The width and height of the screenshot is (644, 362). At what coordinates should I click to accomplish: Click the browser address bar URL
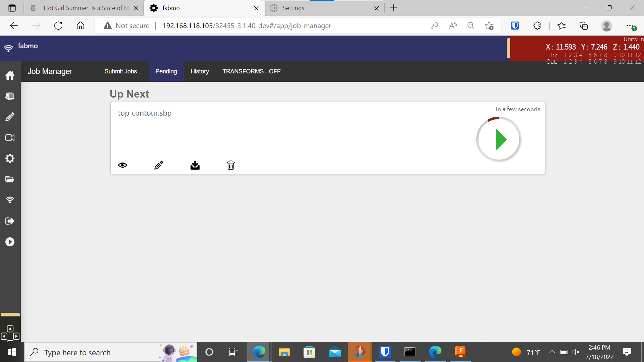click(247, 26)
